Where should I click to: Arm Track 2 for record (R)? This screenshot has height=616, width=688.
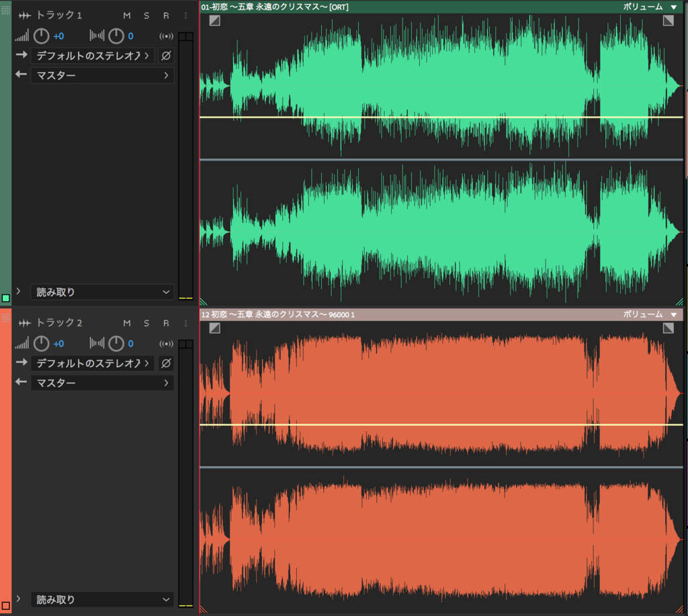[x=166, y=323]
